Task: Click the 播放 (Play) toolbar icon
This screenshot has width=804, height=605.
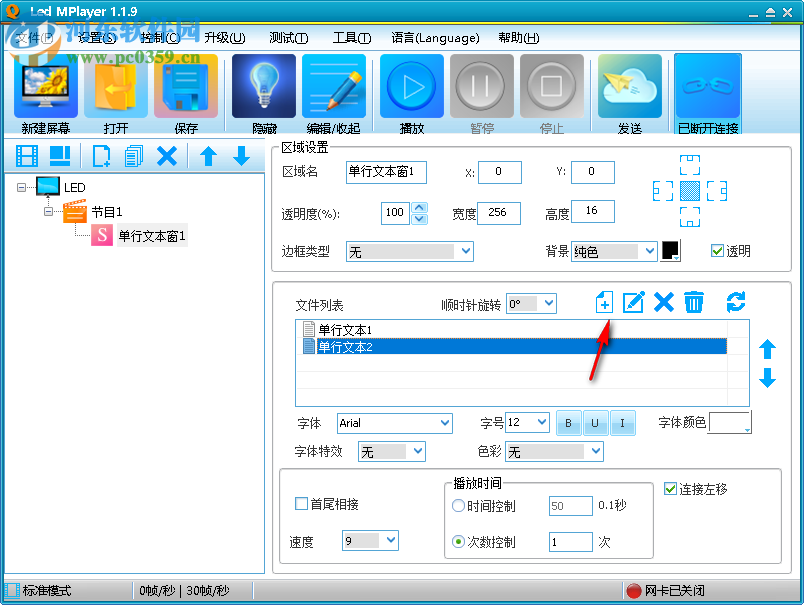Action: coord(411,88)
